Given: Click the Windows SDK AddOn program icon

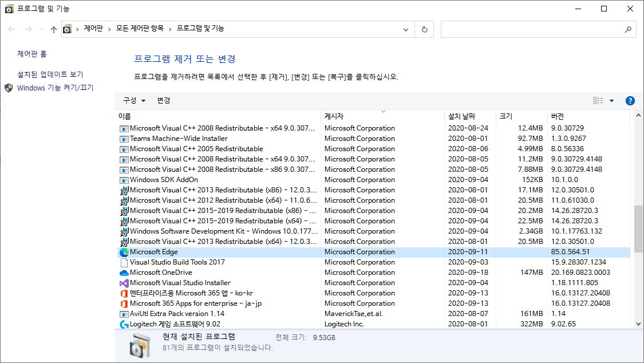Looking at the screenshot, I should click(x=124, y=180).
